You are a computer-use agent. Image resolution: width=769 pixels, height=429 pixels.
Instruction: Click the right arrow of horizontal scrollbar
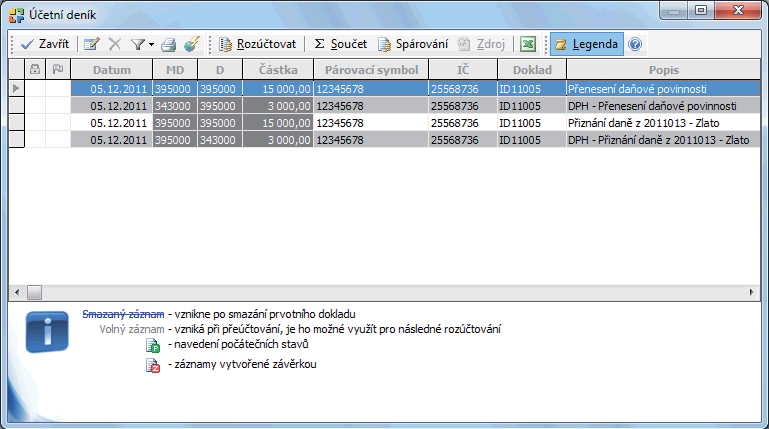[754, 292]
